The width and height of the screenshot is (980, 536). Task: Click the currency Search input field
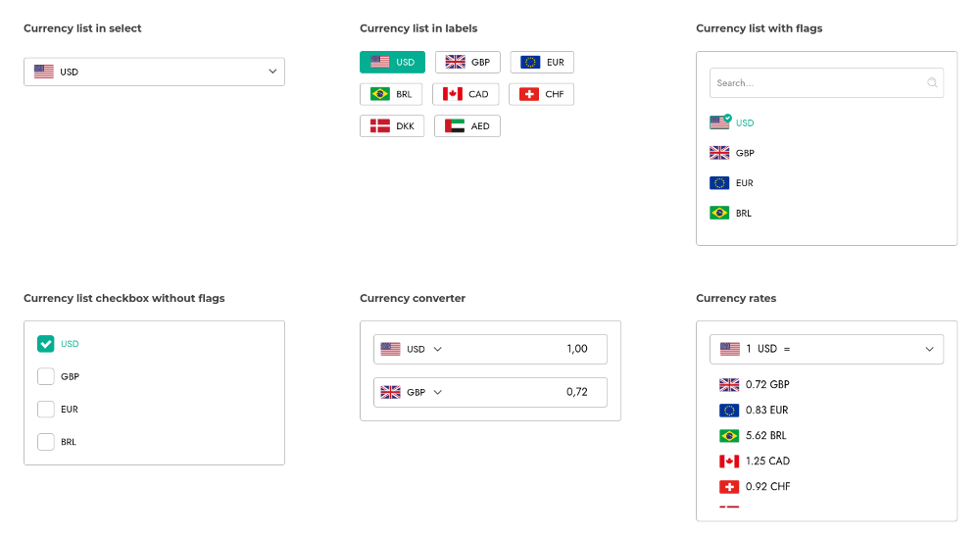pyautogui.click(x=818, y=83)
